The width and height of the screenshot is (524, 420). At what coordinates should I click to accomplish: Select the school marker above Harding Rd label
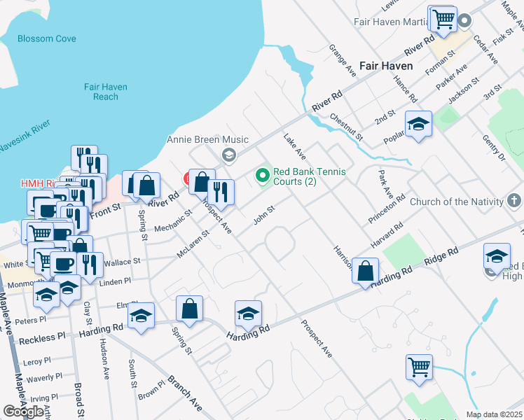[248, 314]
